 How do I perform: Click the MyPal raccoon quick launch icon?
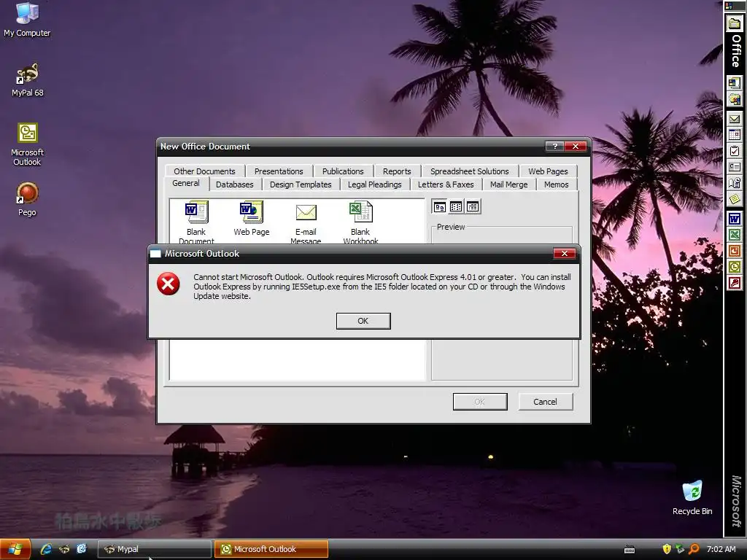[x=64, y=549]
